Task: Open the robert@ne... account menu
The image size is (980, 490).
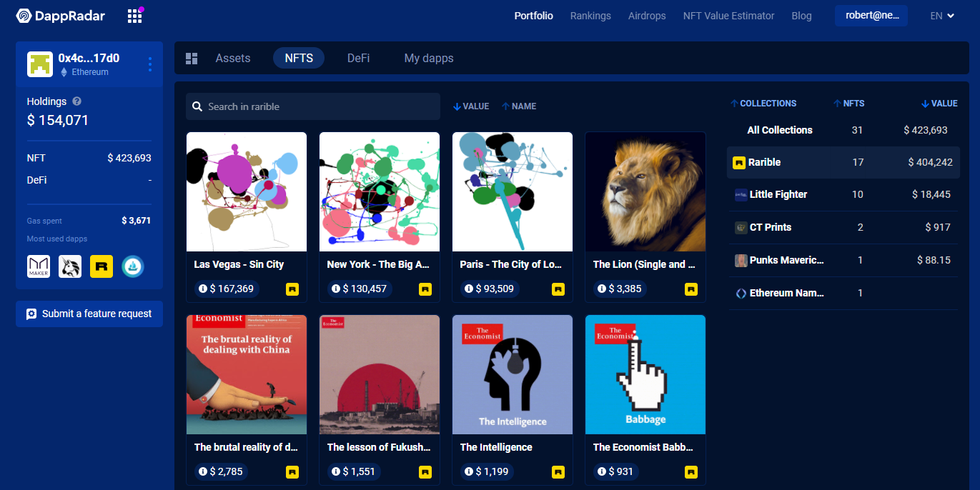Action: point(871,16)
